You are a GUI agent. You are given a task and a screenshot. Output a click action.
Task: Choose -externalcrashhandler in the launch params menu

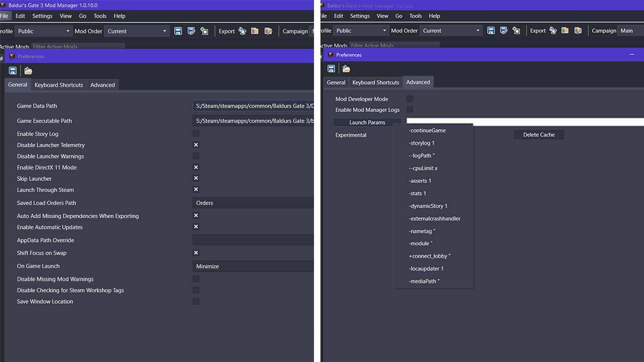434,219
